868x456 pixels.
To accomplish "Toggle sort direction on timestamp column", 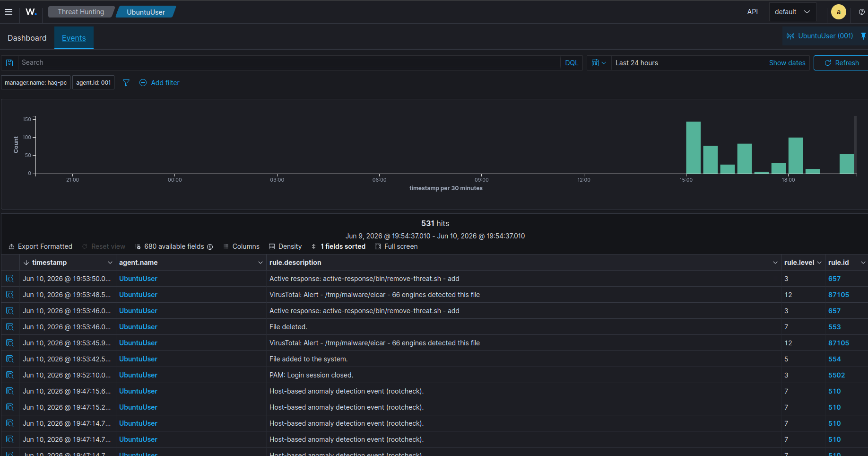I will pyautogui.click(x=26, y=263).
